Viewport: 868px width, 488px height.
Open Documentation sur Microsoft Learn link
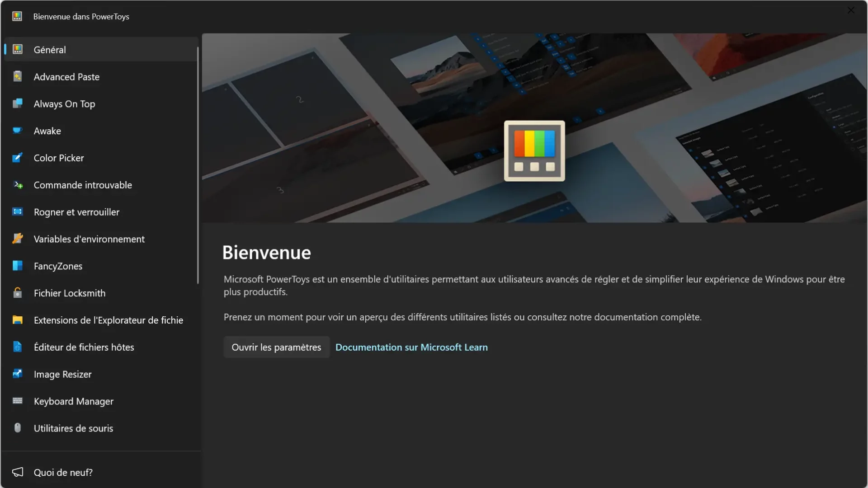(411, 347)
